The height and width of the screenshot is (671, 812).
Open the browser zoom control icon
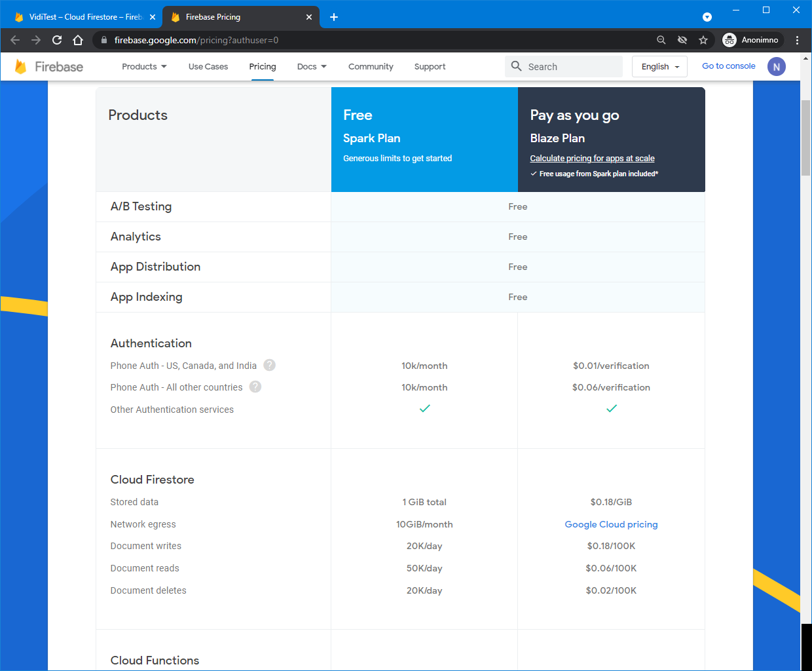(x=661, y=40)
